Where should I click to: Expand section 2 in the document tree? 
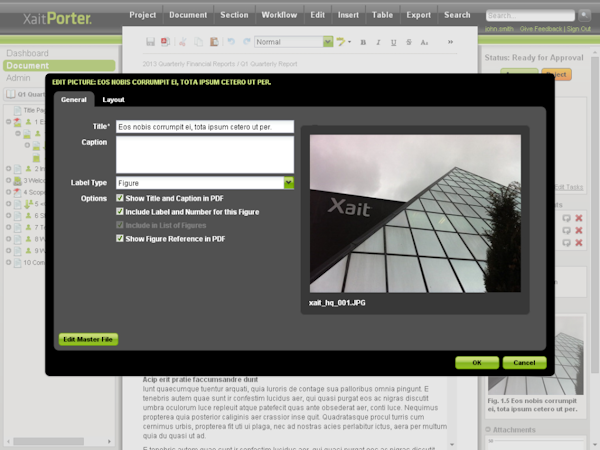coord(8,168)
